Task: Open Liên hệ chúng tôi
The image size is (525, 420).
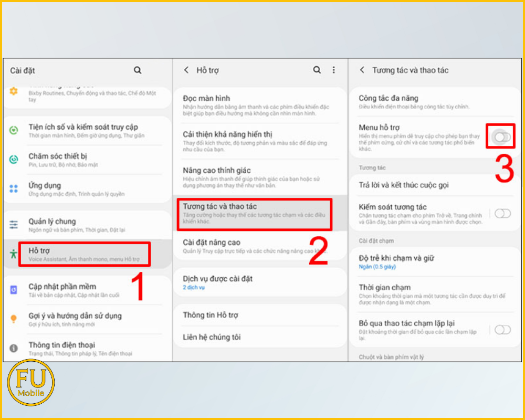Action: pos(212,337)
